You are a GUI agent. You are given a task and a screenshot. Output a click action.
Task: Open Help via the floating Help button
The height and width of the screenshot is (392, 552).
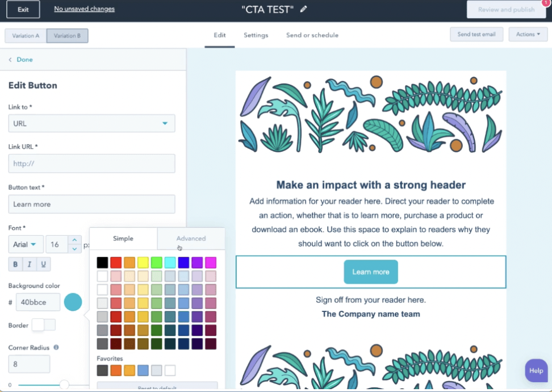coord(536,370)
